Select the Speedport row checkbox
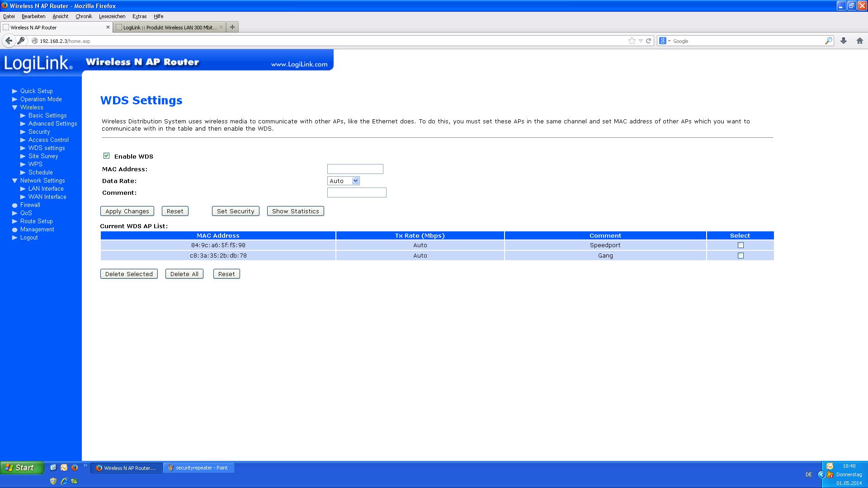868x488 pixels. click(x=741, y=245)
